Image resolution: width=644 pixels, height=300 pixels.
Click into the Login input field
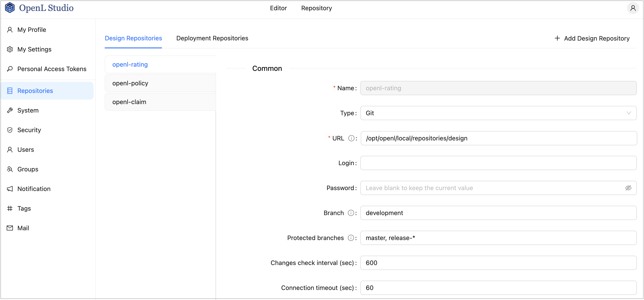[498, 163]
